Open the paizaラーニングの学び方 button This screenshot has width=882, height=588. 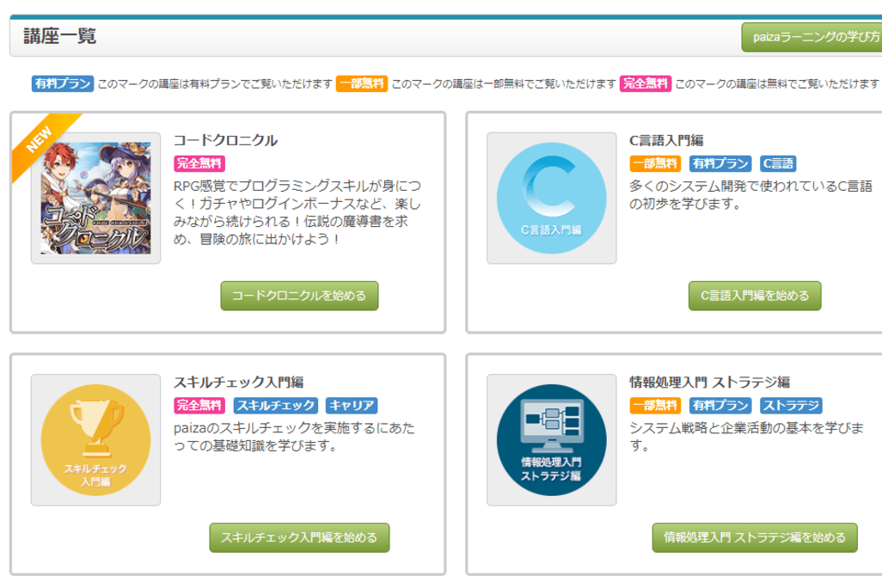tap(812, 38)
